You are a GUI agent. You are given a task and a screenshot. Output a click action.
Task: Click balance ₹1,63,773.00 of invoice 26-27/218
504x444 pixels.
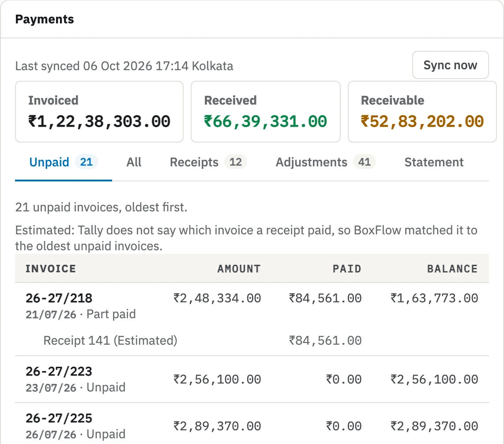click(x=434, y=298)
